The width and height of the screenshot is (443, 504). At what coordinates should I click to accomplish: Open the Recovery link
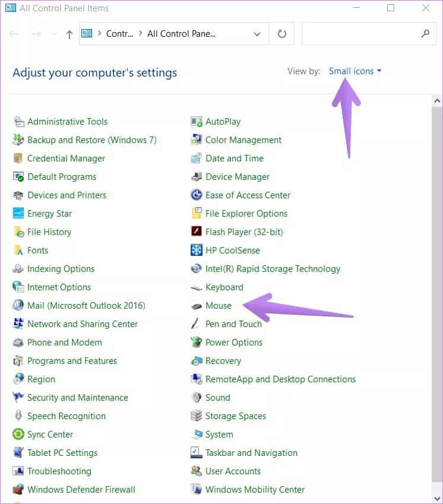223,361
